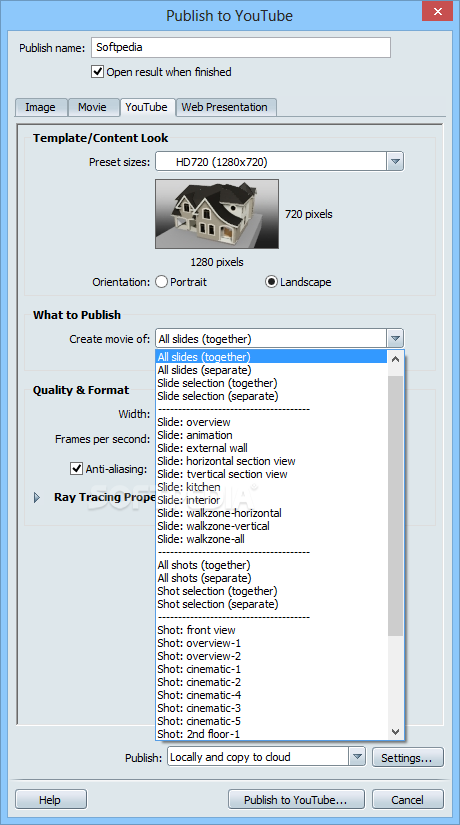
Task: Close the Publish to YouTube dialog
Action: pos(437,12)
